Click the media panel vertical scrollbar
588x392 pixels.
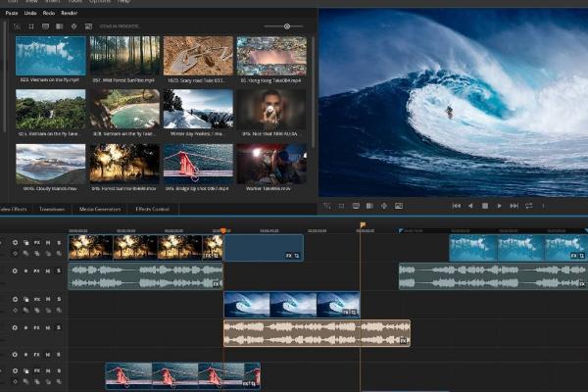point(313,90)
